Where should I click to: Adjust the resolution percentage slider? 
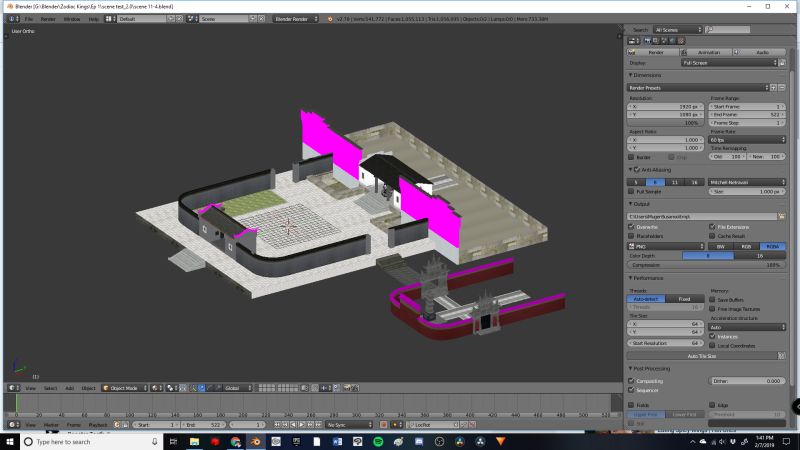coord(665,123)
